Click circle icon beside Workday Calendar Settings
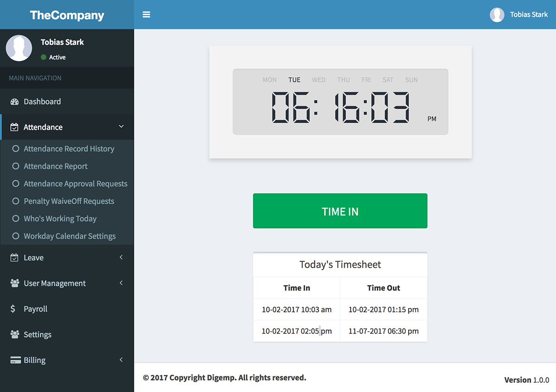This screenshot has height=392, width=556. 16,236
